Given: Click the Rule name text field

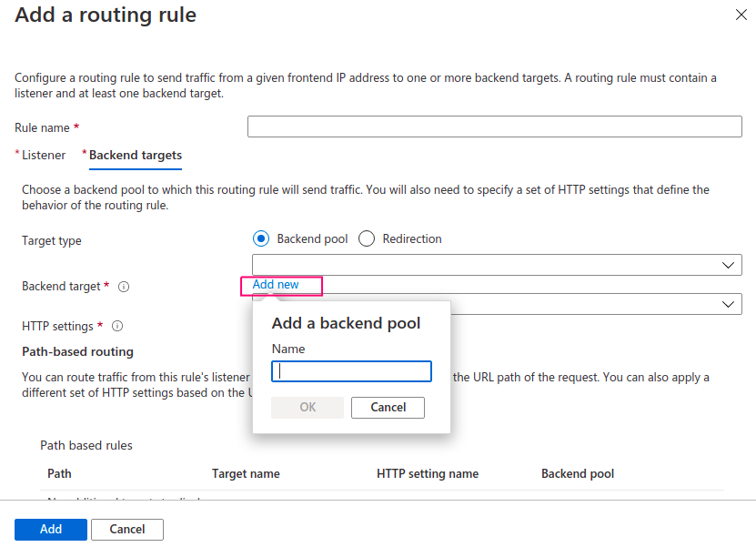Looking at the screenshot, I should (x=494, y=127).
